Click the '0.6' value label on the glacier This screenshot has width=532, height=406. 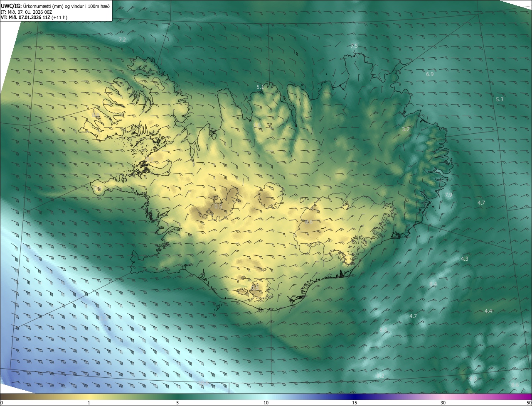coord(309,223)
